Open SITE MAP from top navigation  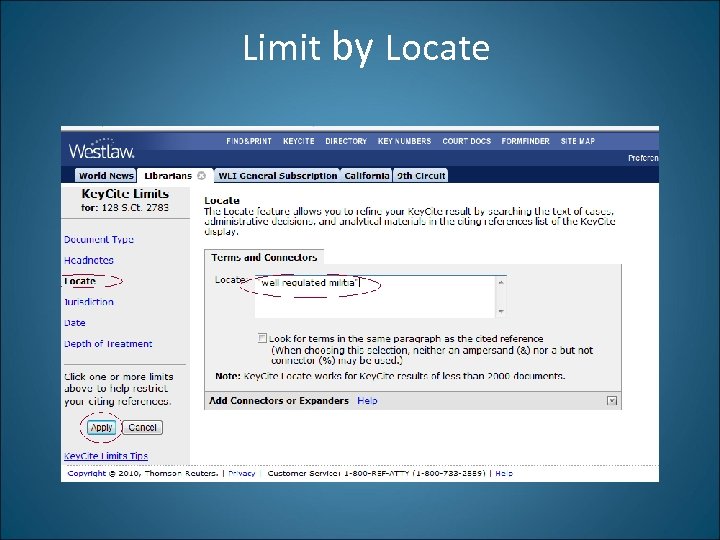(578, 141)
